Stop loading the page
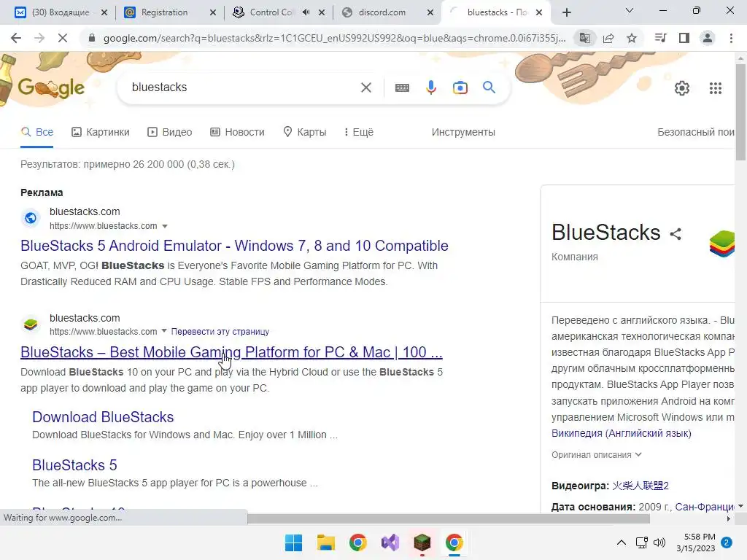 click(63, 38)
